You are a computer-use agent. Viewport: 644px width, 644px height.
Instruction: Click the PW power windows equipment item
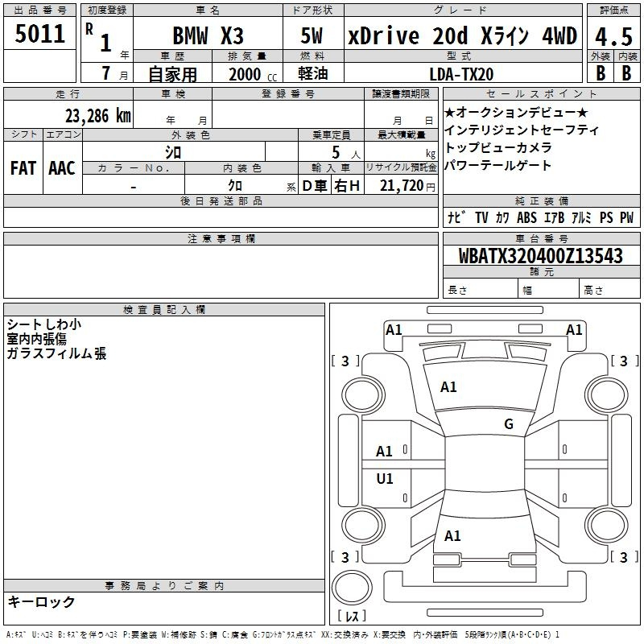click(x=626, y=217)
